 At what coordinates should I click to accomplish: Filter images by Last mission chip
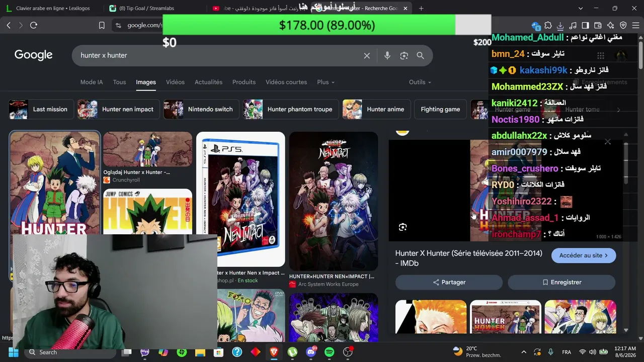(40, 109)
